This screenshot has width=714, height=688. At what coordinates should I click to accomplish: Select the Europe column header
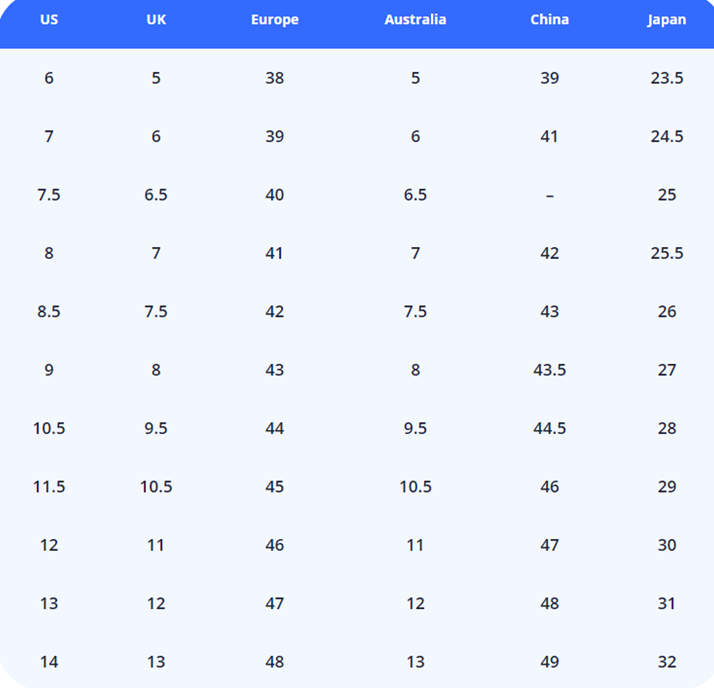coord(275,20)
